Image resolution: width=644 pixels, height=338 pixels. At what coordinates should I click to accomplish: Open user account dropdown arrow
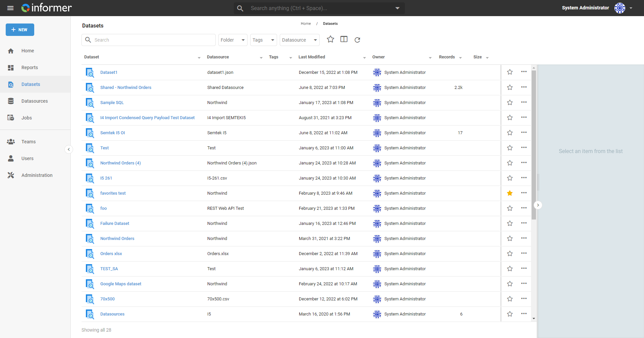point(631,8)
